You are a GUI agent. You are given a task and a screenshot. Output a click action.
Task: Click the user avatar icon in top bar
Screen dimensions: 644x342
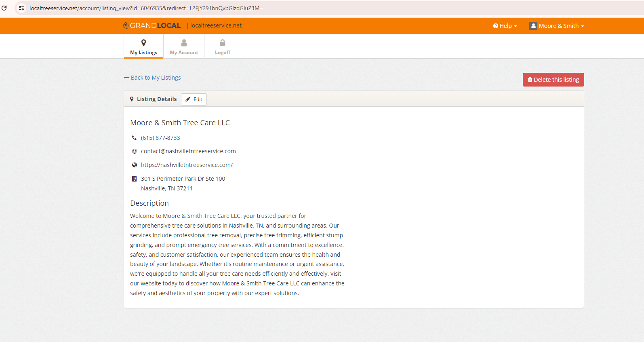point(533,26)
